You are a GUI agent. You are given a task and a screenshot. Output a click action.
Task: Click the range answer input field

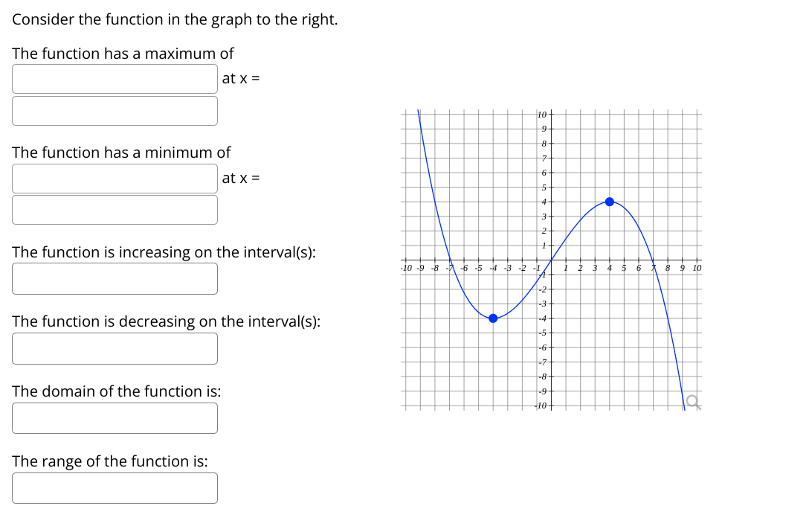pyautogui.click(x=115, y=487)
